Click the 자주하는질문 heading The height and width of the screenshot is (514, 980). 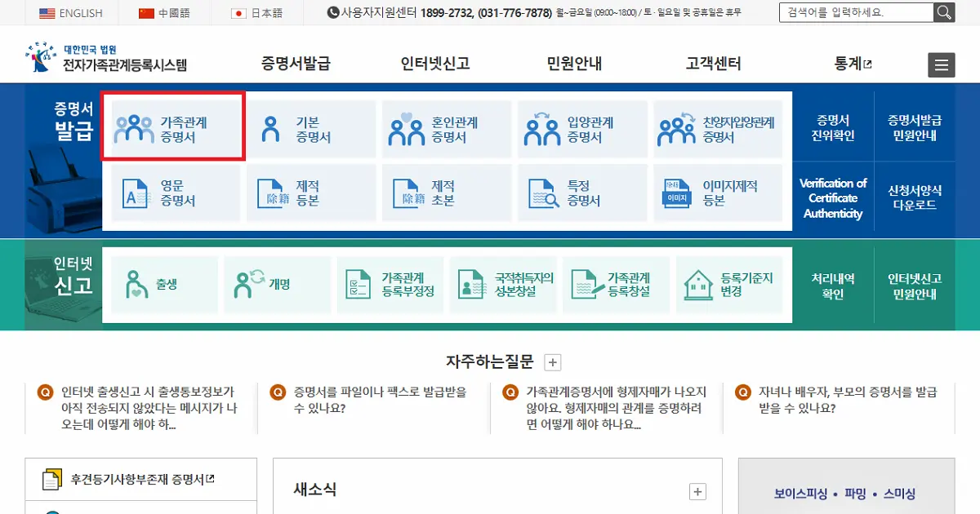489,361
